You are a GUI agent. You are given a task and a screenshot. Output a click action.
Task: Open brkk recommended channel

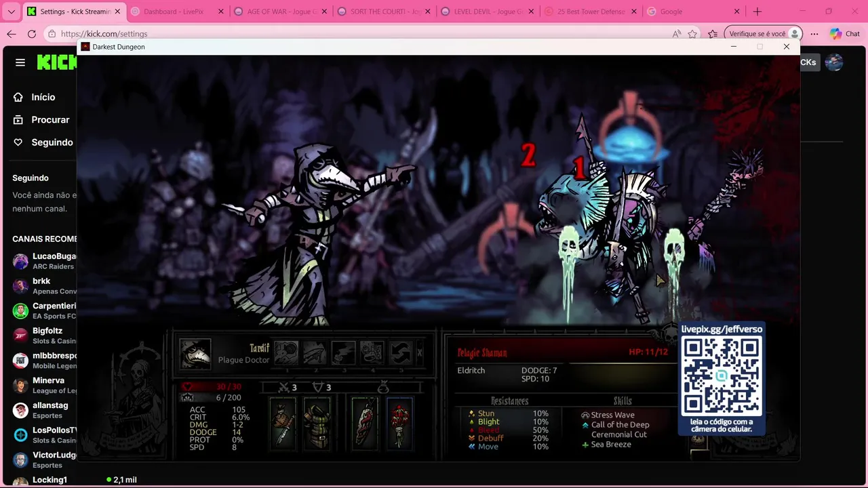[x=44, y=286]
